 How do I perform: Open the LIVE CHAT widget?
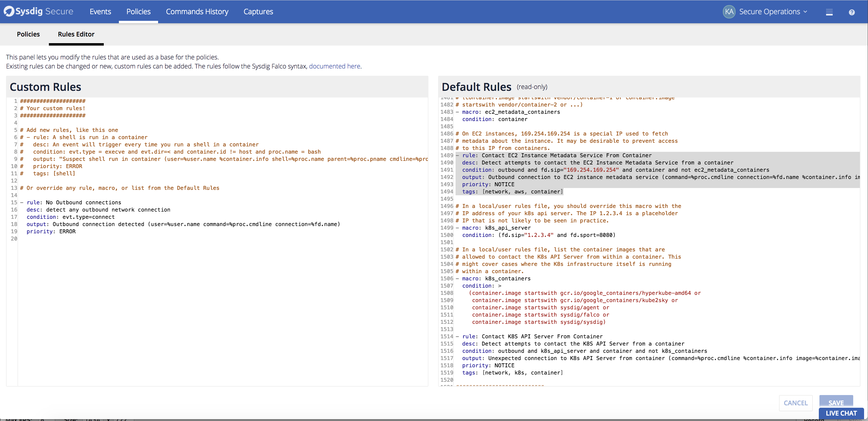[841, 413]
